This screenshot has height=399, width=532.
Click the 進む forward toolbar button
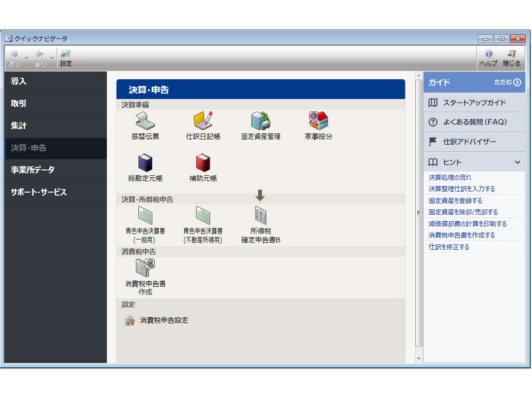pyautogui.click(x=39, y=58)
